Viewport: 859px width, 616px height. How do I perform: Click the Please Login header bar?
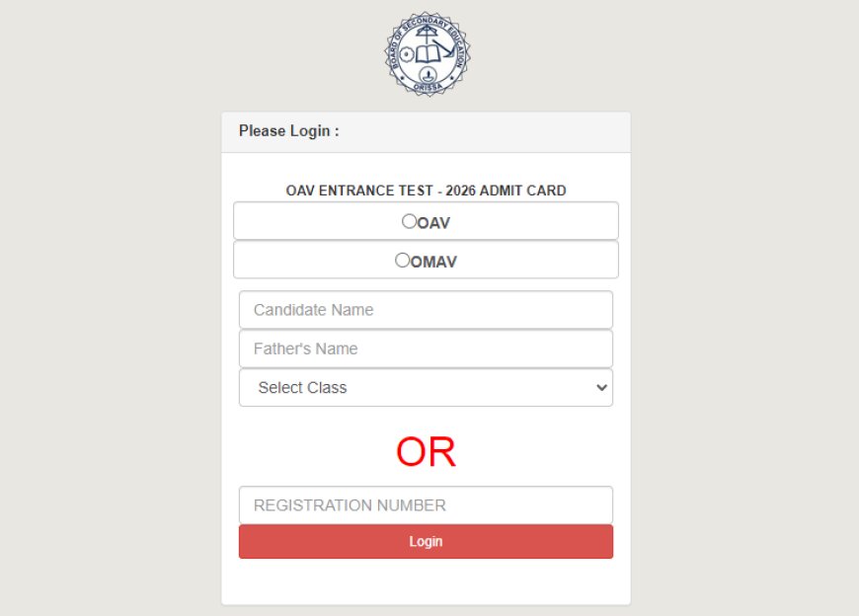426,130
